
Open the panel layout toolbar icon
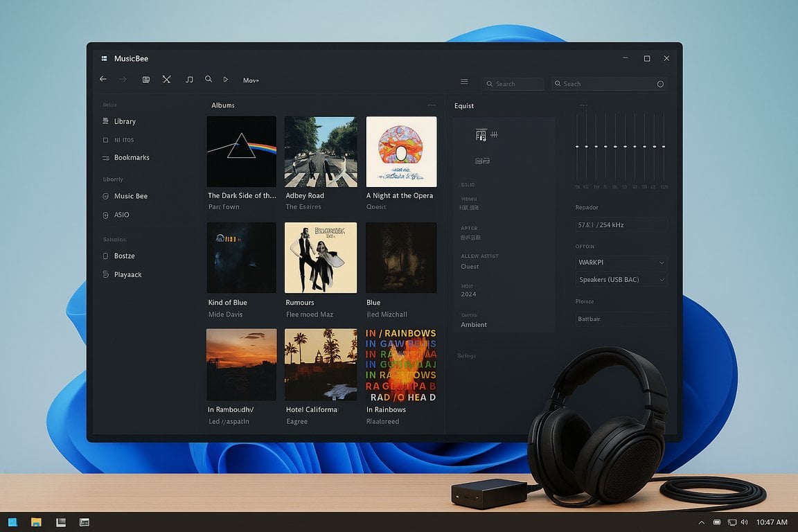[146, 80]
